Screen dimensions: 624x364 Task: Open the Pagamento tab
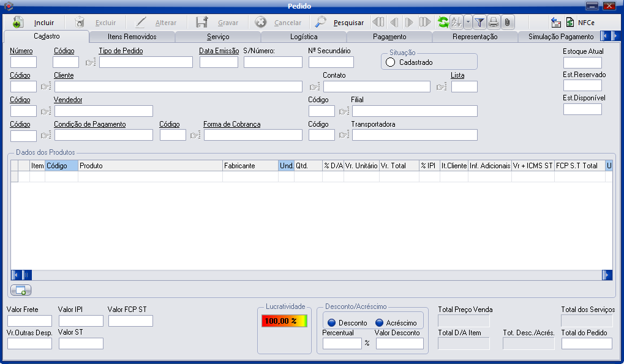pyautogui.click(x=389, y=37)
